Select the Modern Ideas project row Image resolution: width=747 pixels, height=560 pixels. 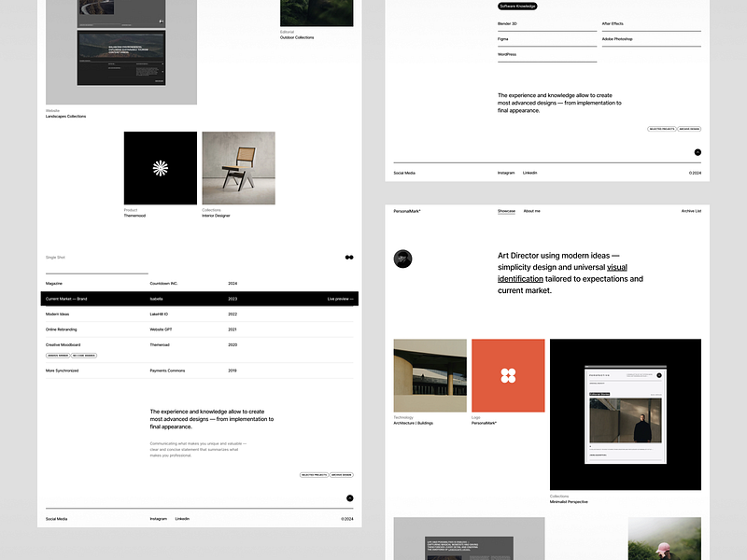[200, 315]
